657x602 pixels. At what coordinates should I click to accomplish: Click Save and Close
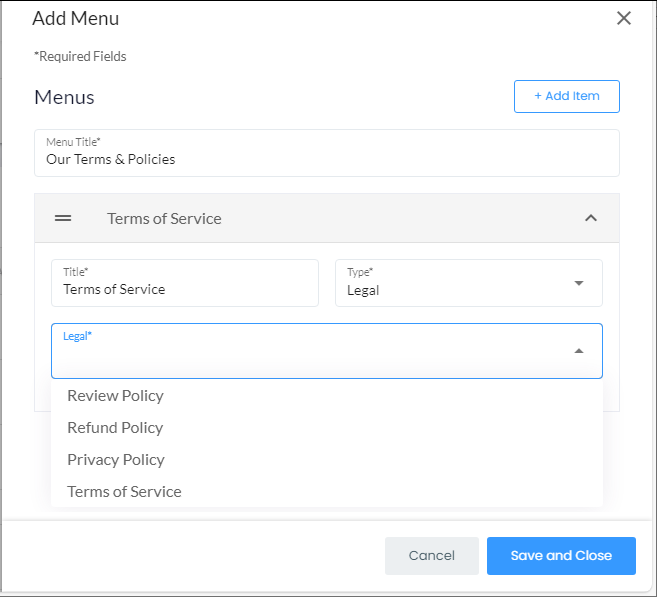pyautogui.click(x=561, y=555)
